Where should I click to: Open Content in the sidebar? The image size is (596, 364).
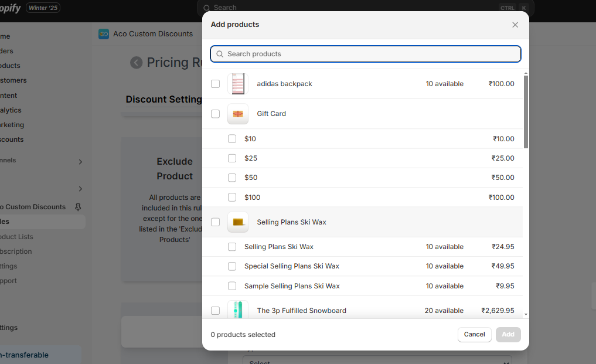[8, 96]
